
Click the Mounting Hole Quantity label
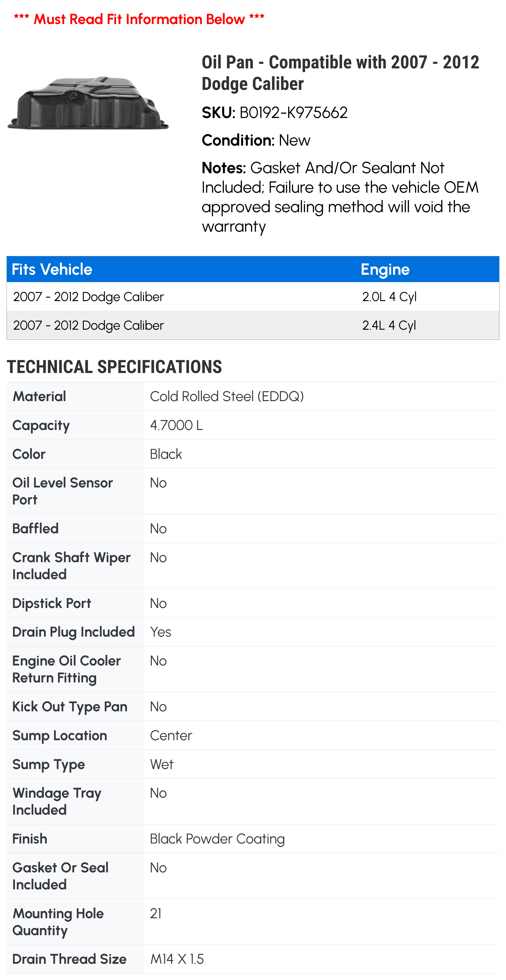pos(58,922)
